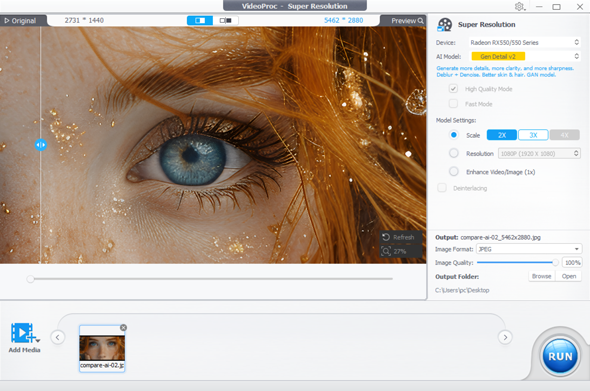Click the 100% image quality field
The image size is (590, 391).
click(572, 263)
